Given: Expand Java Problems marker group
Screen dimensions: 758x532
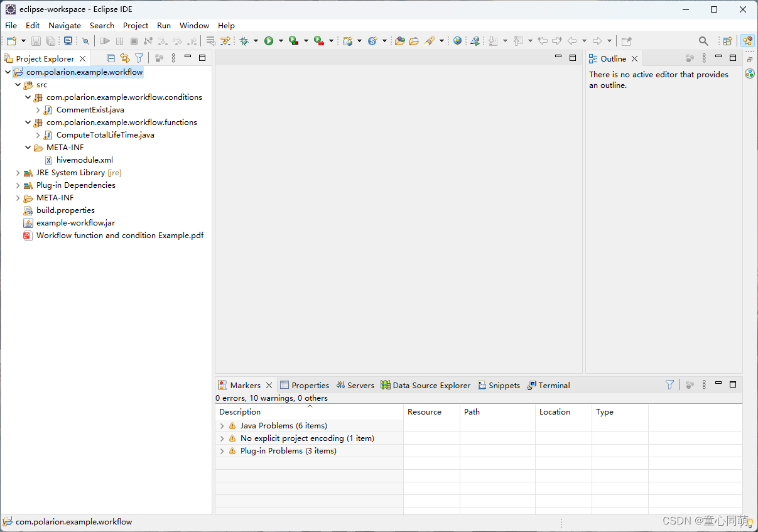Looking at the screenshot, I should (x=222, y=426).
